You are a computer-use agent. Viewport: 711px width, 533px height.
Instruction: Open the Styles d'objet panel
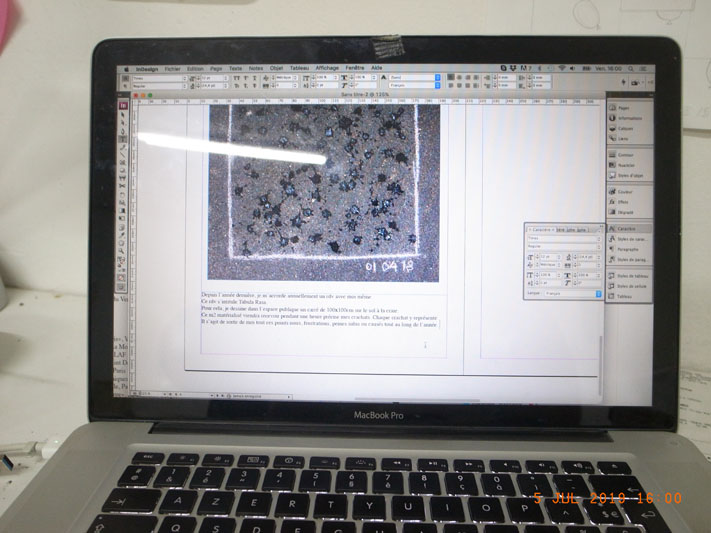coord(629,176)
